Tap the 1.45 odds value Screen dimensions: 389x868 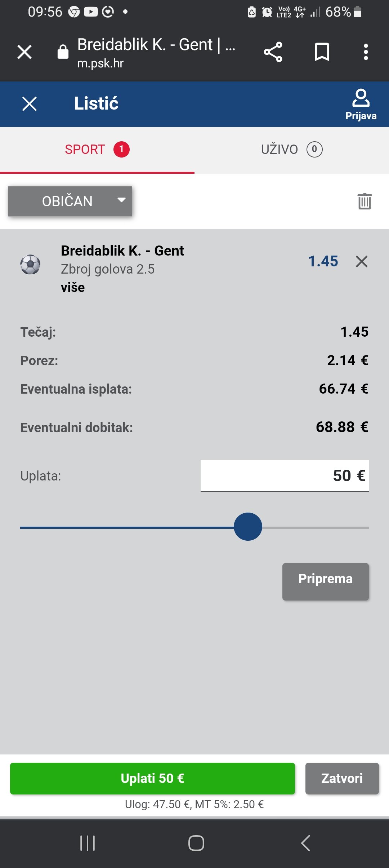pyautogui.click(x=323, y=261)
